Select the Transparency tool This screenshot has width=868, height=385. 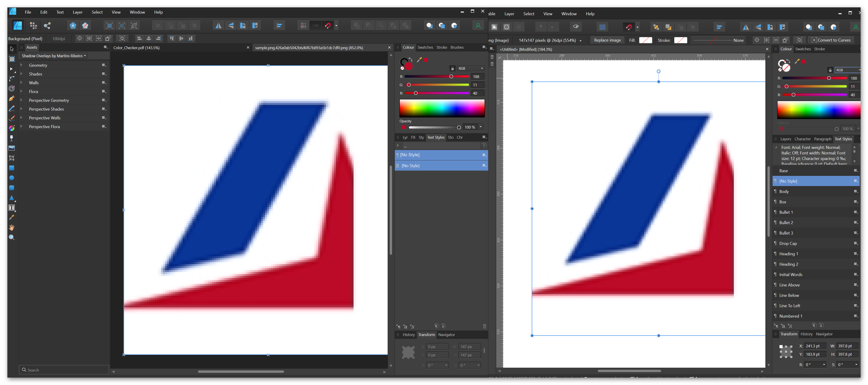[x=12, y=138]
